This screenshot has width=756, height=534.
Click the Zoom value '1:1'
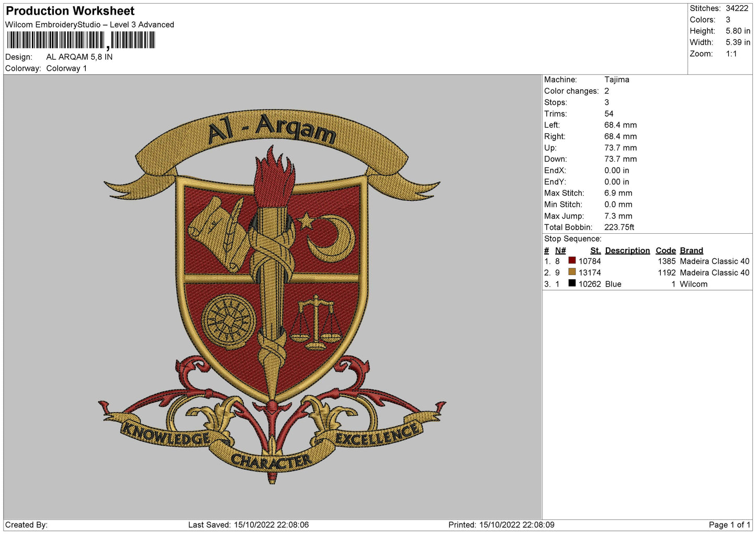[731, 54]
